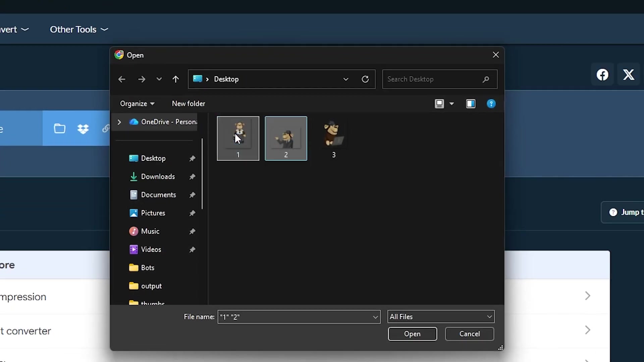
Task: Open Documents from the sidebar
Action: coord(153,195)
